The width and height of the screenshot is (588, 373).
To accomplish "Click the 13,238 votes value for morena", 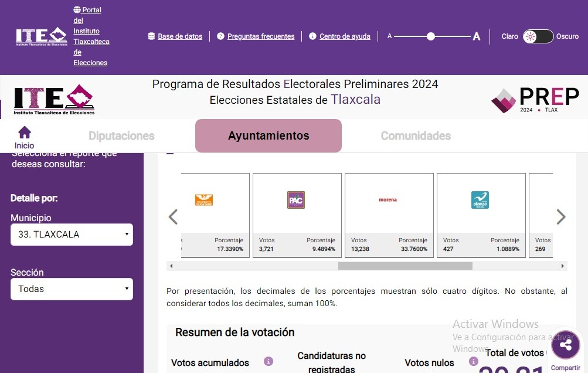I will pos(360,249).
